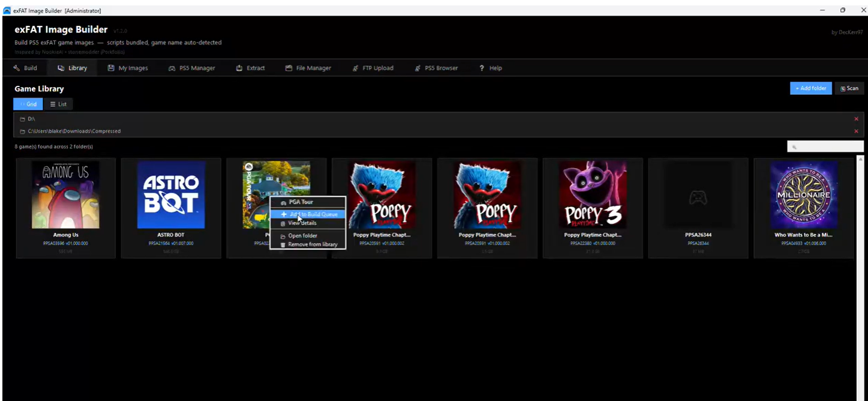This screenshot has height=401, width=868.
Task: Remove the D:\ folder with red X
Action: [x=856, y=119]
